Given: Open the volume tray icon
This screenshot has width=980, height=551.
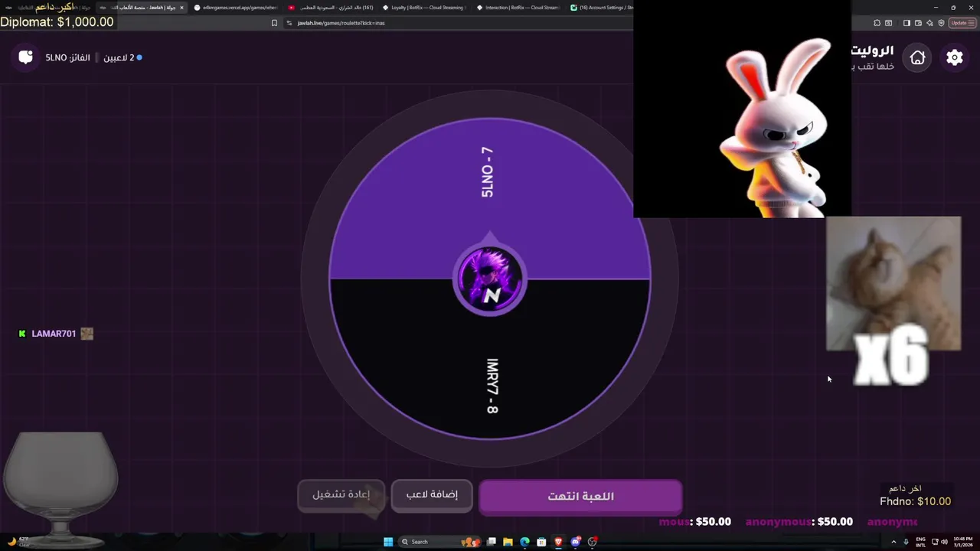Looking at the screenshot, I should tap(946, 542).
